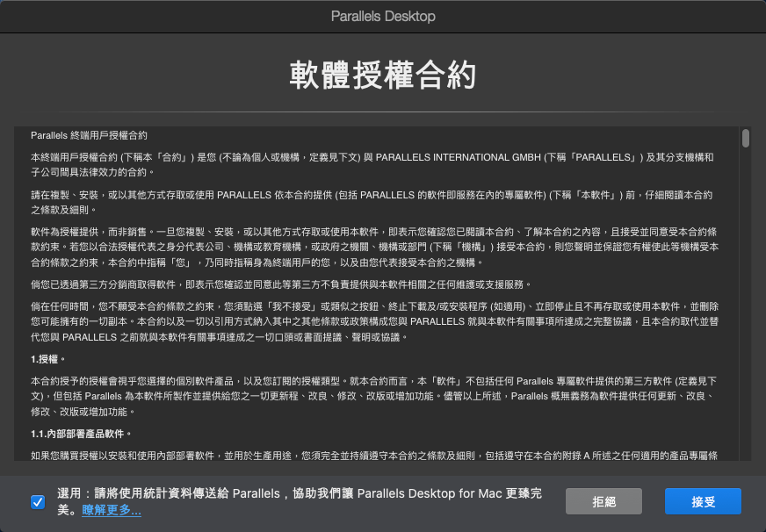The width and height of the screenshot is (766, 532).
Task: Click the '1.授權。' section heading
Action: tap(47, 359)
